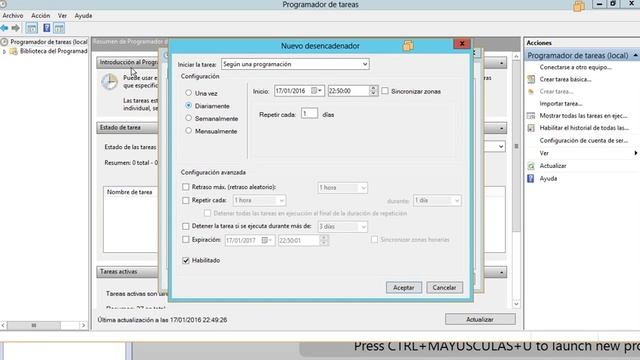The width and height of the screenshot is (640, 360).
Task: Click the Aceptar button
Action: coord(404,288)
